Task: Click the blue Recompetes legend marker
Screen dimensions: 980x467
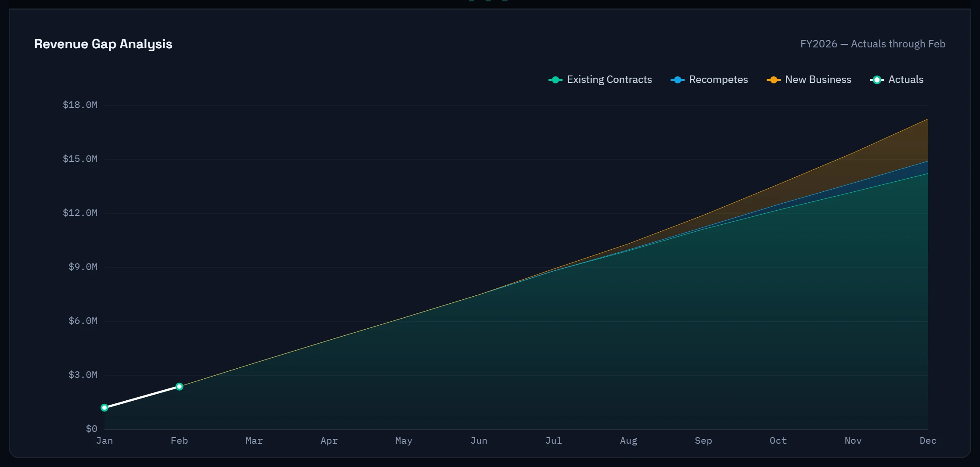Action: 677,80
